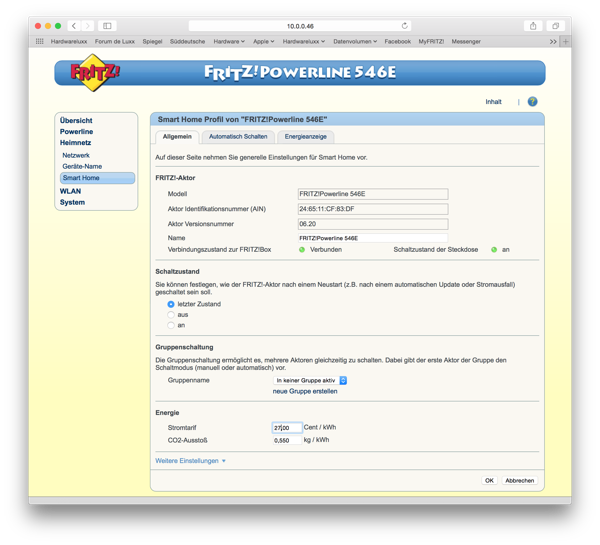Open the Spiegel bookmark
600x545 pixels.
(152, 41)
